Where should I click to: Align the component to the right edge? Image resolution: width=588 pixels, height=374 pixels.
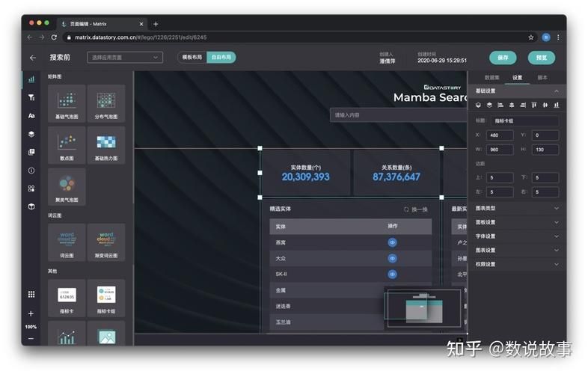click(x=523, y=105)
